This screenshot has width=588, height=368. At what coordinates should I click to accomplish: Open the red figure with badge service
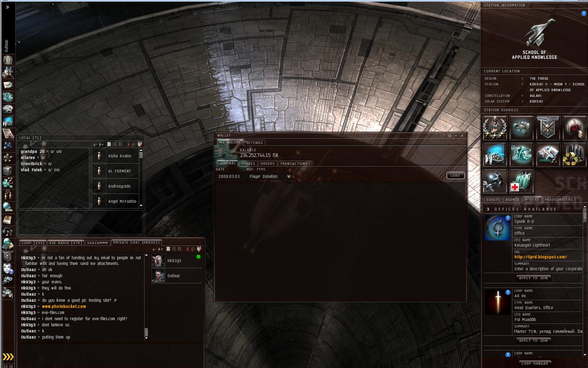[x=575, y=128]
